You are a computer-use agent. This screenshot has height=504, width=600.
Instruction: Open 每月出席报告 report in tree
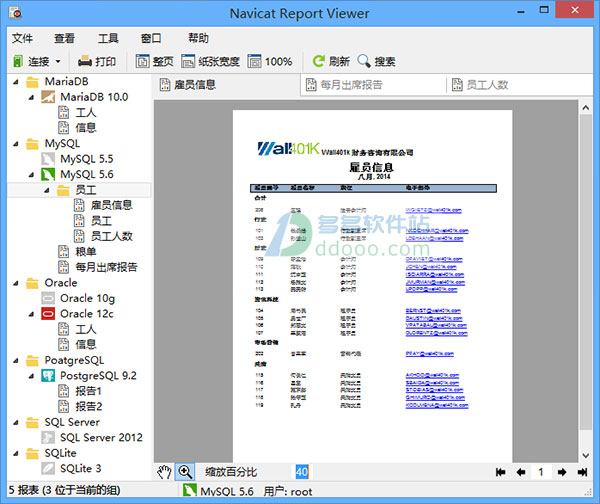pos(98,267)
